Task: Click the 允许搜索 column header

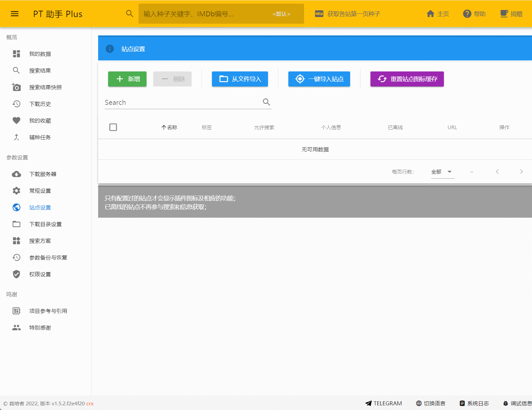Action: point(264,127)
